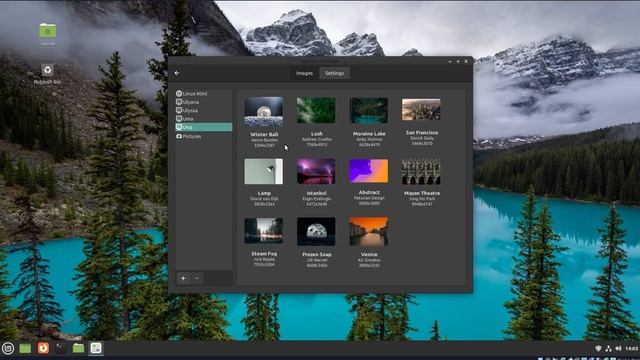Screen dimensions: 640x360
Task: Open the Linux Mint start menu
Action: point(8,348)
